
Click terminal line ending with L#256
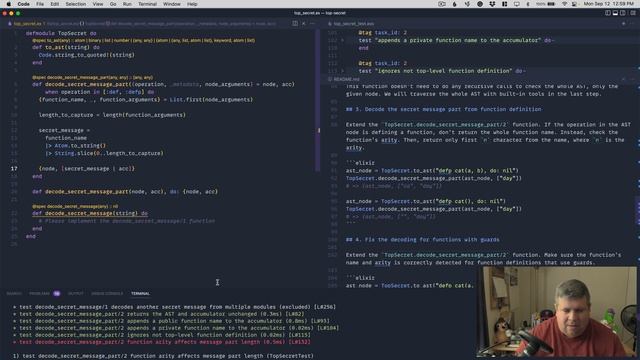[174, 307]
